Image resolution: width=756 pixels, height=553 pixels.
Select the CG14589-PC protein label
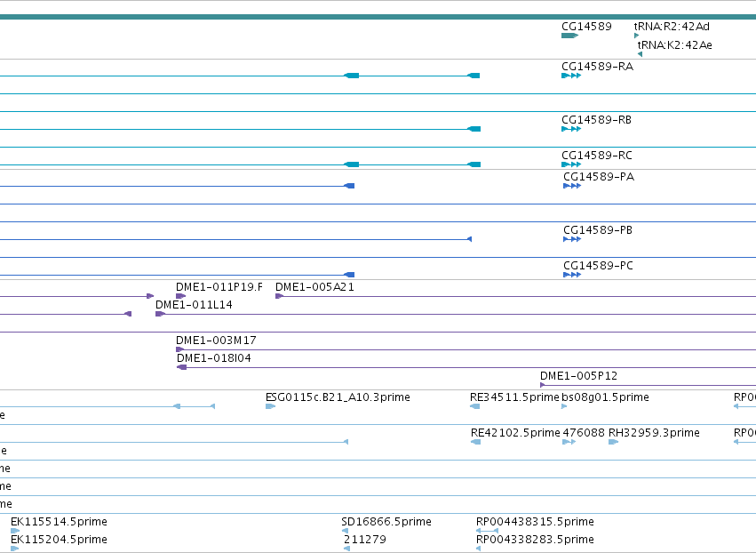599,266
